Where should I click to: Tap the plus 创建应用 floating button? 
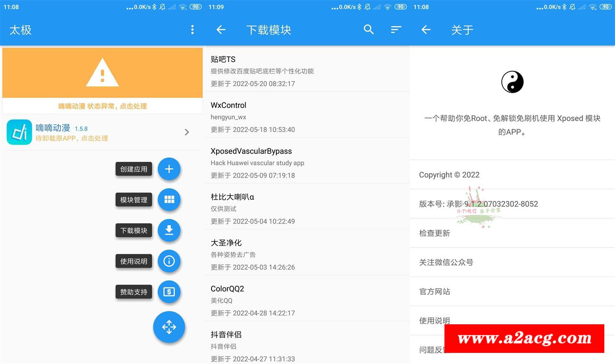pyautogui.click(x=169, y=169)
